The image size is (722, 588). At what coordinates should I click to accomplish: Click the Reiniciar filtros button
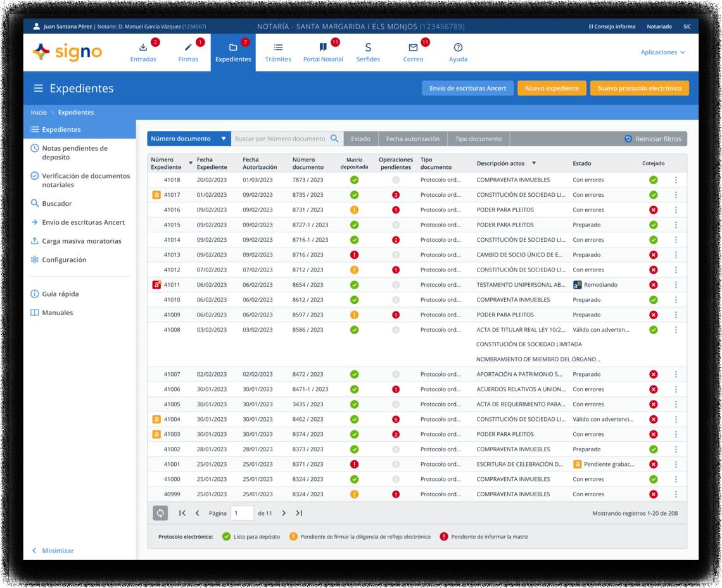click(x=652, y=139)
